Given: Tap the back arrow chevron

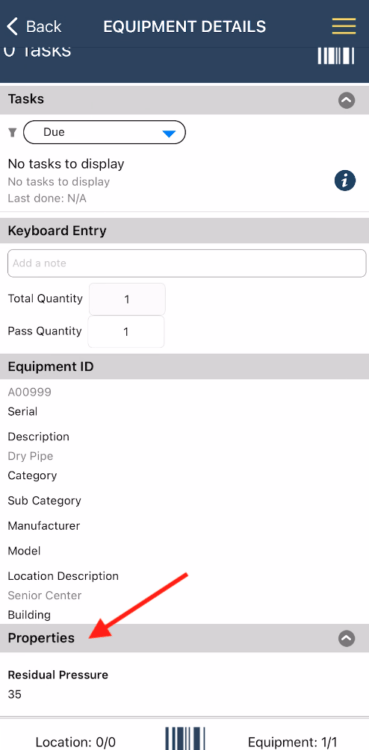Looking at the screenshot, I should pyautogui.click(x=13, y=26).
